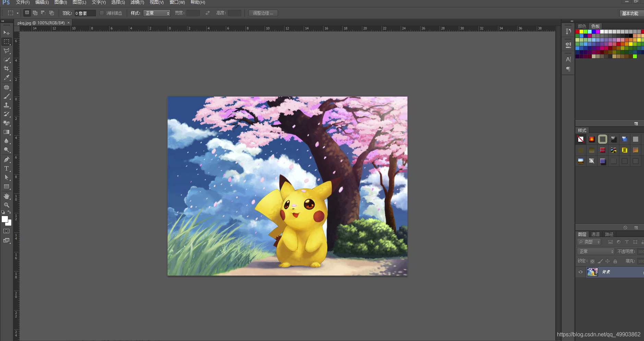Image resolution: width=644 pixels, height=341 pixels.
Task: Choose New Selection mode
Action: 27,13
